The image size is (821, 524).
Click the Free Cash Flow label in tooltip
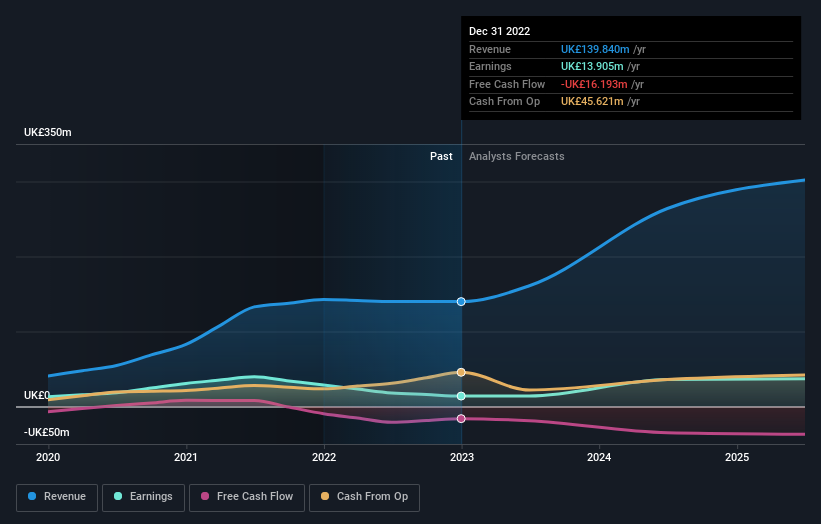507,84
